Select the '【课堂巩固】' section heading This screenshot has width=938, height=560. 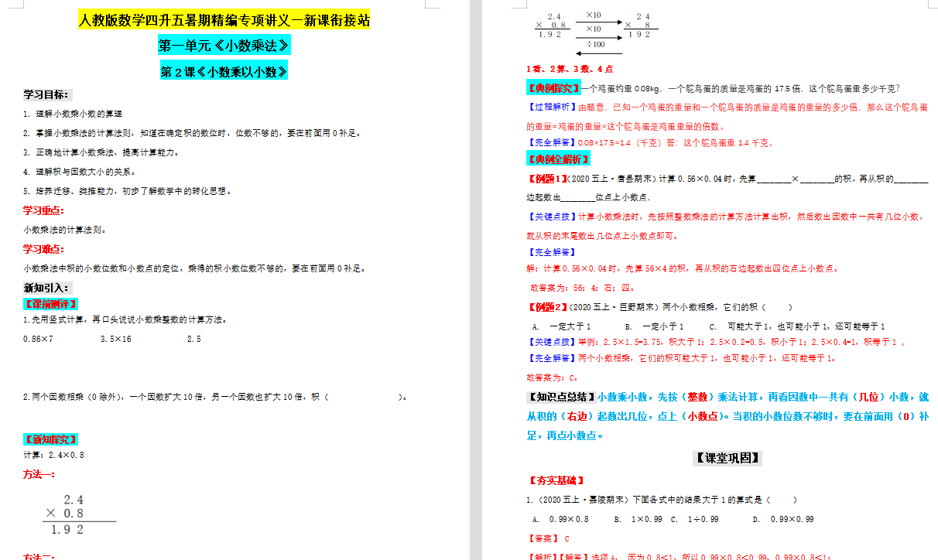(727, 459)
